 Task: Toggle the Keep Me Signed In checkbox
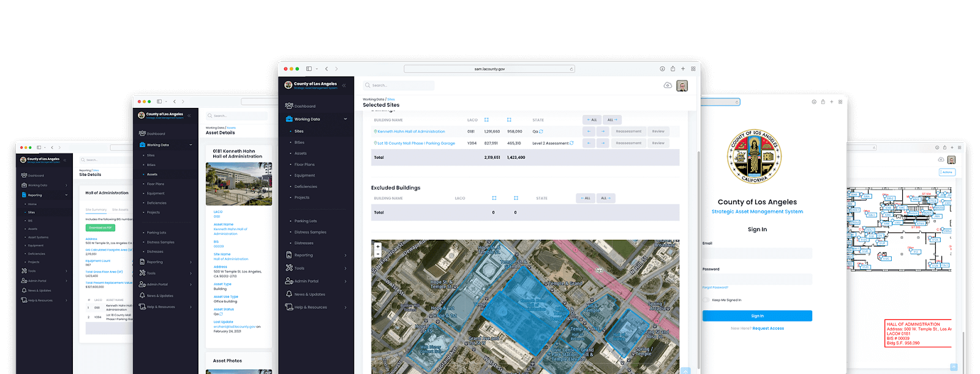point(706,300)
